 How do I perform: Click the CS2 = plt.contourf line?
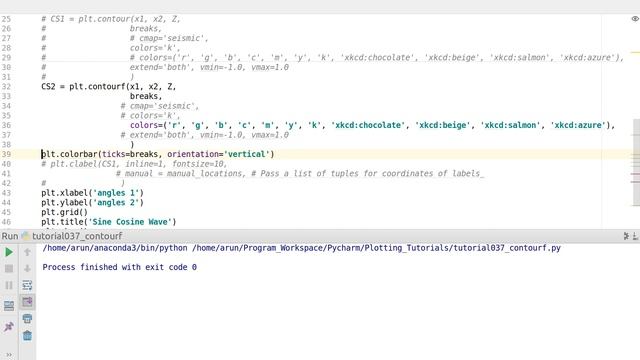click(x=109, y=87)
